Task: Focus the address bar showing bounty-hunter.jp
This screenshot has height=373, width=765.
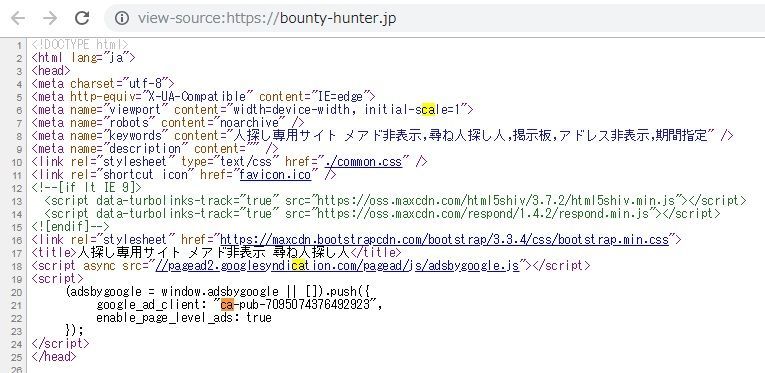Action: pyautogui.click(x=434, y=19)
